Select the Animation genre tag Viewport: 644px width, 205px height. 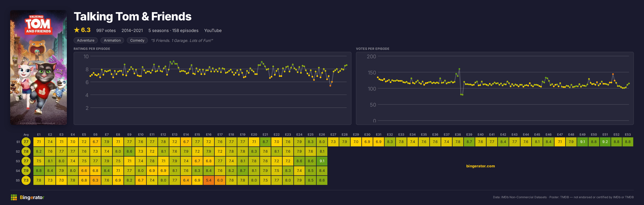112,40
